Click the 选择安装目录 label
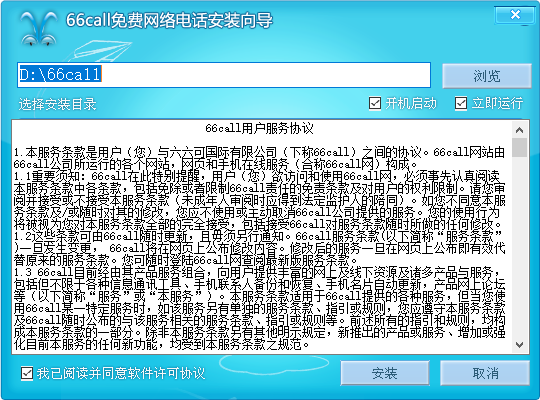540x400 pixels. (58, 104)
